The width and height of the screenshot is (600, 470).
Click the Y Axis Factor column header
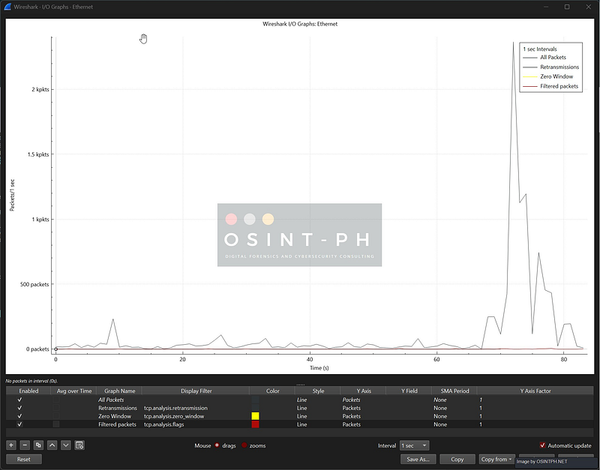tap(535, 391)
